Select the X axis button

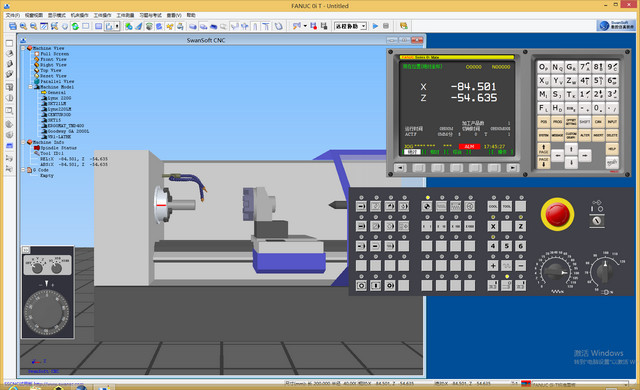pos(493,226)
